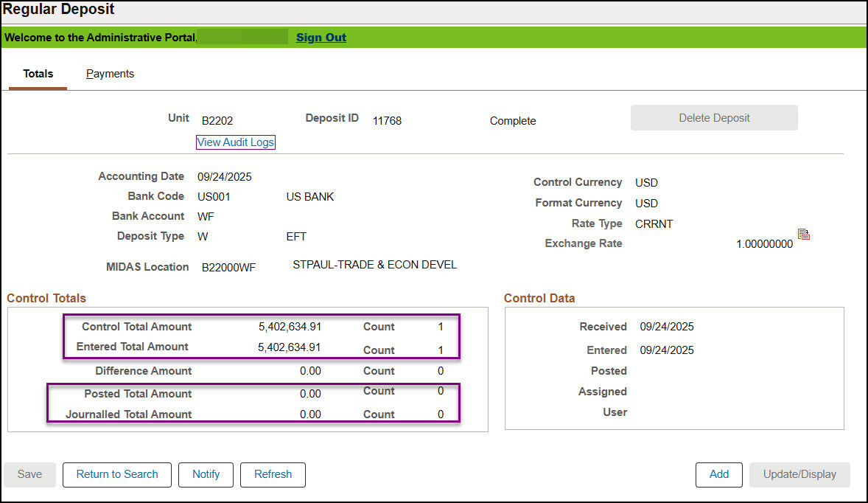
Task: Click the Save button
Action: click(29, 474)
